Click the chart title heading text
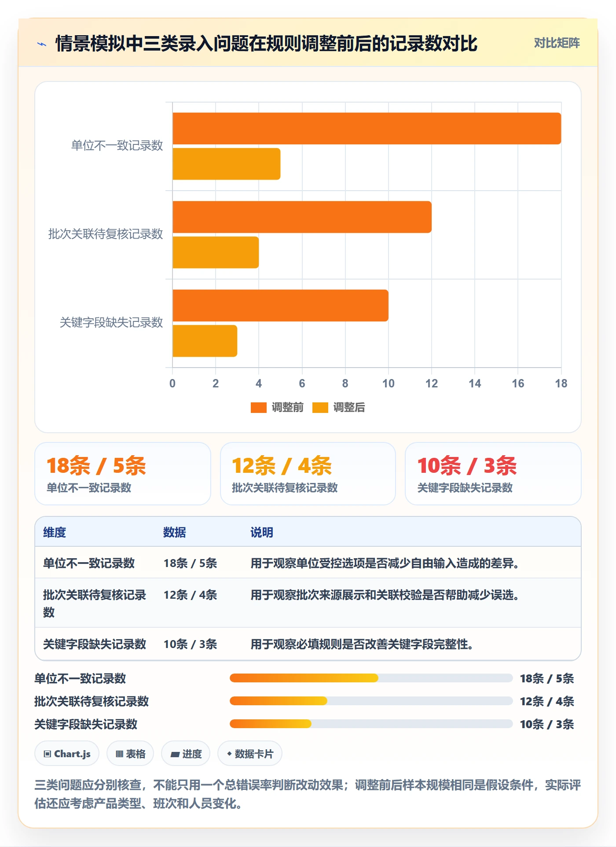Screen dimensions: 616x847 [x=267, y=44]
